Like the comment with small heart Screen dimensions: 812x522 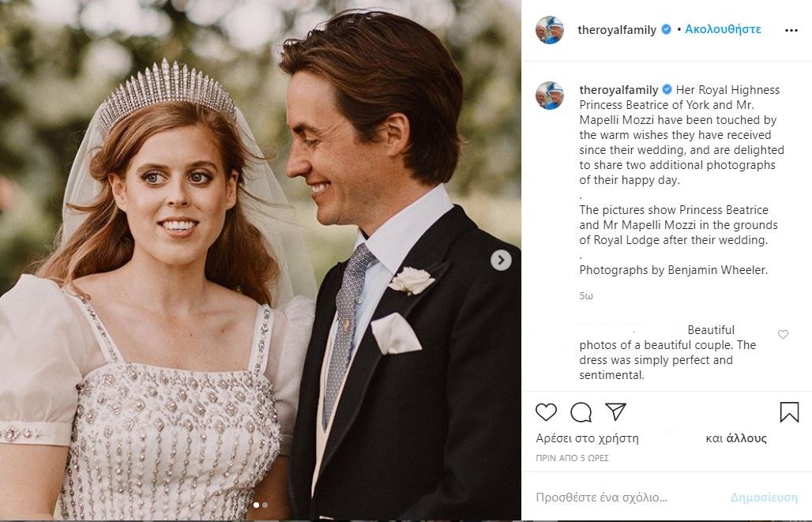(x=783, y=335)
